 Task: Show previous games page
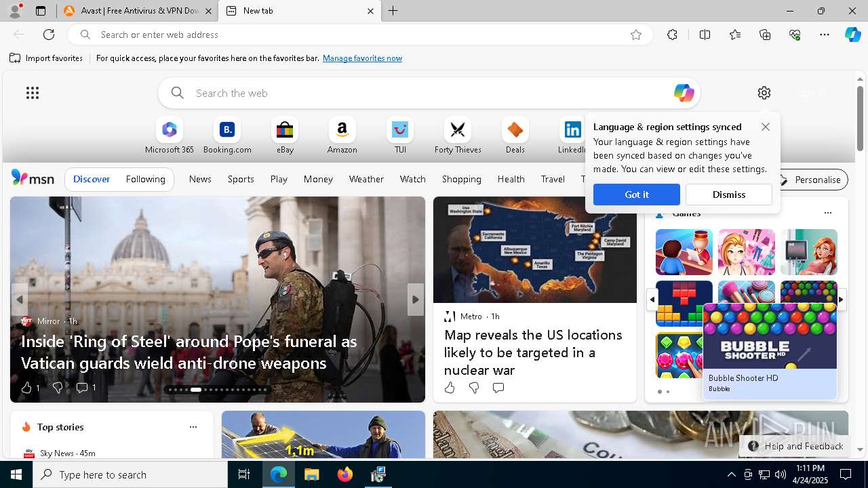tap(652, 299)
